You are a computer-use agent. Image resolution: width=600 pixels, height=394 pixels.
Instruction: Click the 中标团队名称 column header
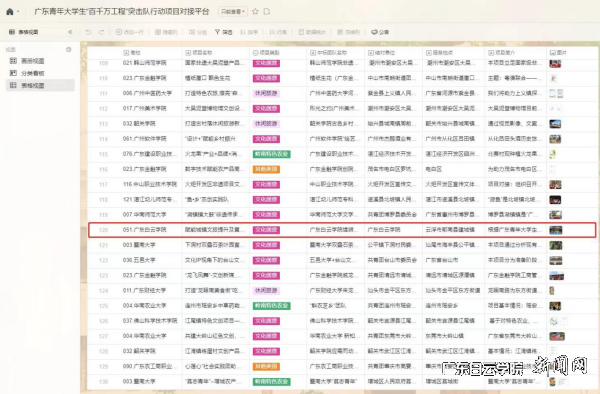pos(329,53)
